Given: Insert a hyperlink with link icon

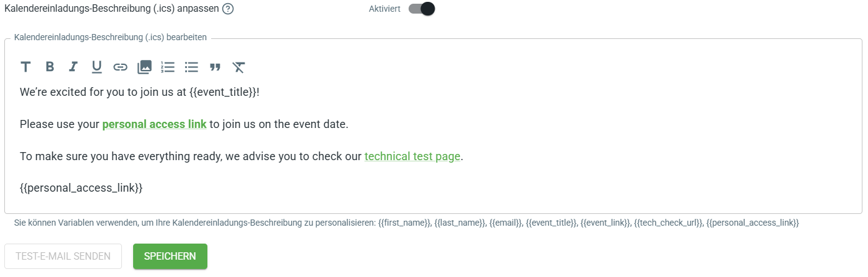Looking at the screenshot, I should (x=120, y=67).
